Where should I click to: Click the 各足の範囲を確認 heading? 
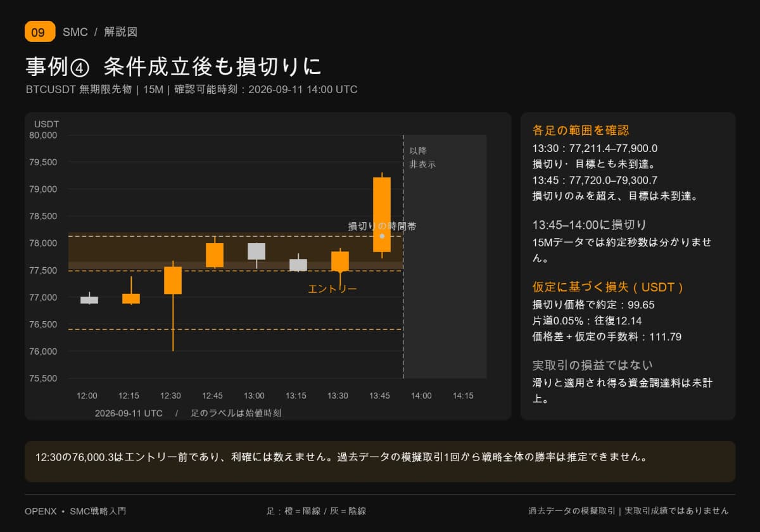point(581,130)
